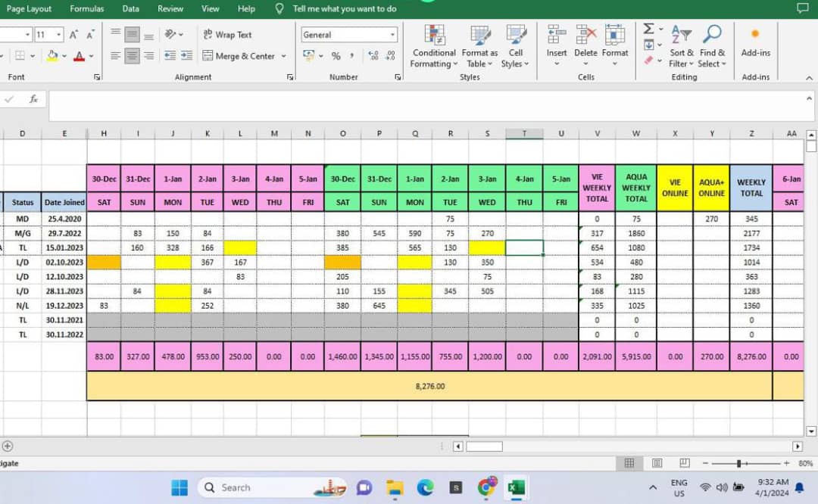818x504 pixels.
Task: Click the zoom in plus button
Action: click(787, 463)
